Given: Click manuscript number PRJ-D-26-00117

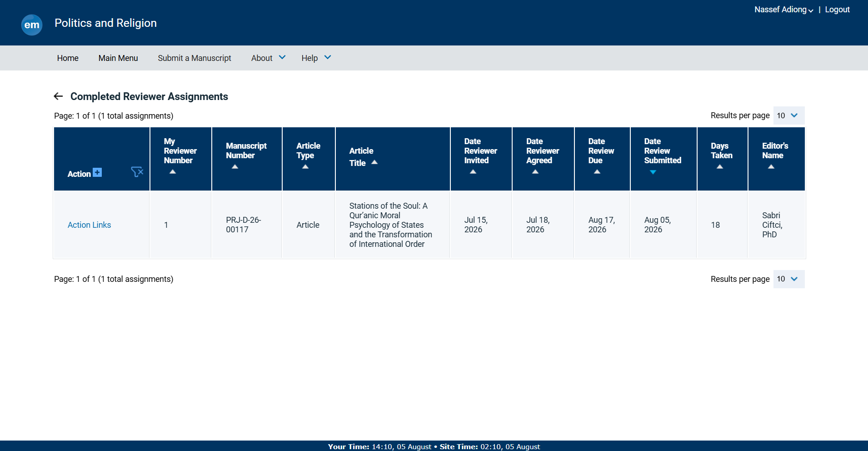Looking at the screenshot, I should pos(244,225).
